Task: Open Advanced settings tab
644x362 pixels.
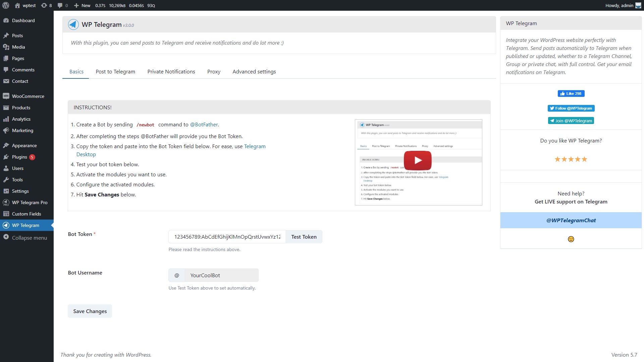Action: pyautogui.click(x=254, y=71)
